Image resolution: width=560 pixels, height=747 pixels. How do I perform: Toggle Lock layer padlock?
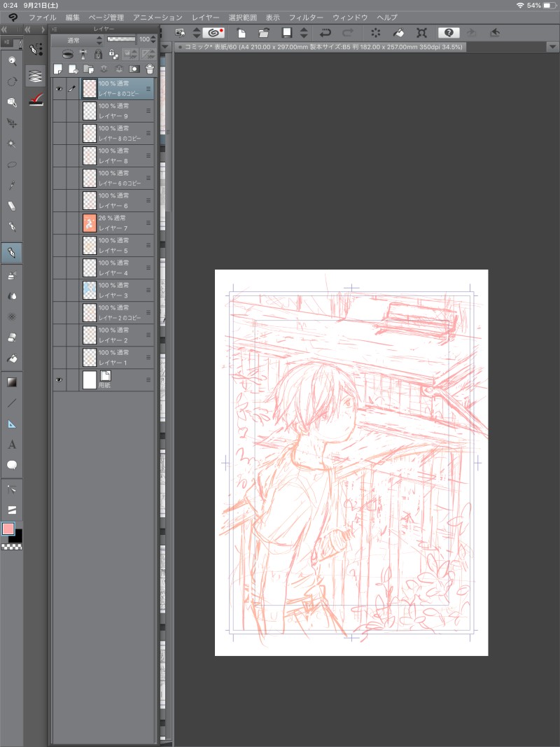click(98, 54)
